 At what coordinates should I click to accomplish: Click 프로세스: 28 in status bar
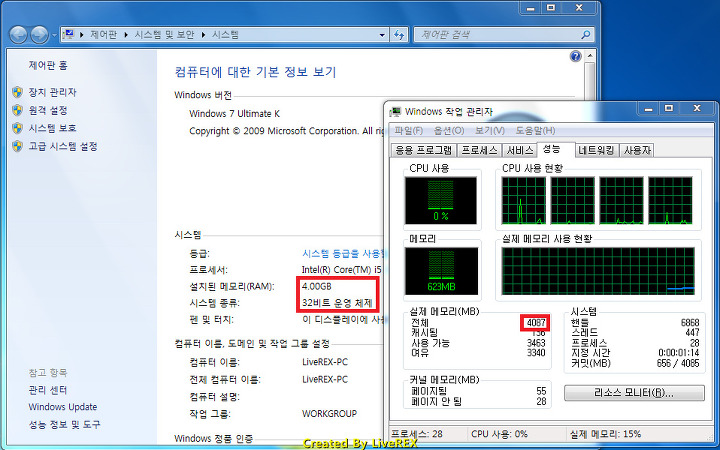point(417,434)
